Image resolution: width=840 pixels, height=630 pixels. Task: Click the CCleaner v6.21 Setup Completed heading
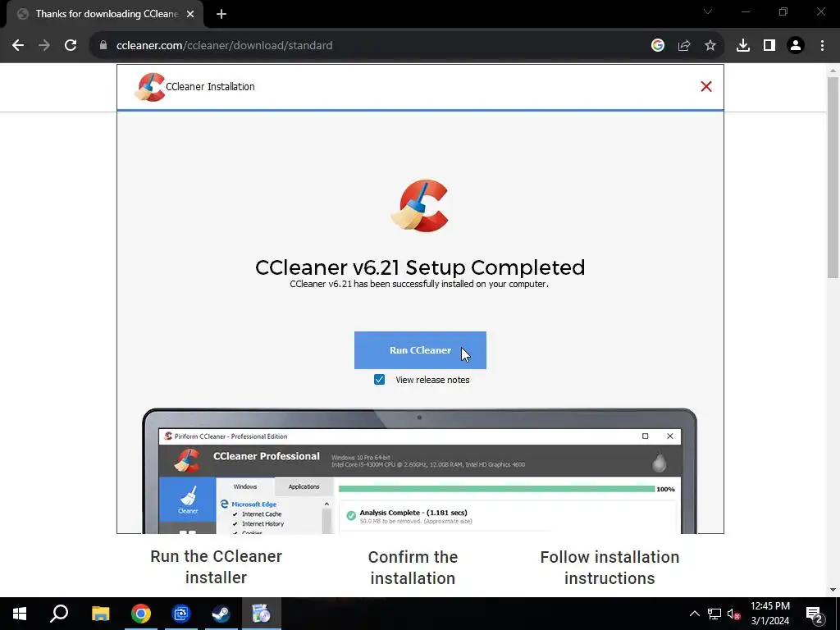click(x=420, y=267)
